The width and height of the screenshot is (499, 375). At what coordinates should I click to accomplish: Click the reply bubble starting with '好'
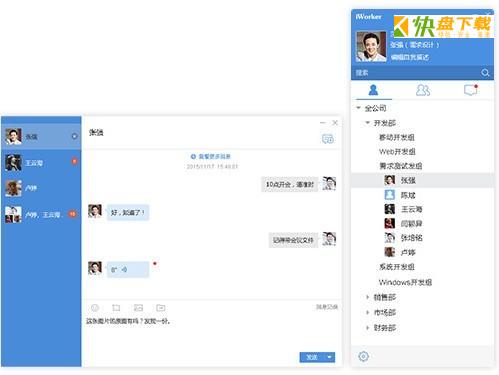tap(128, 212)
